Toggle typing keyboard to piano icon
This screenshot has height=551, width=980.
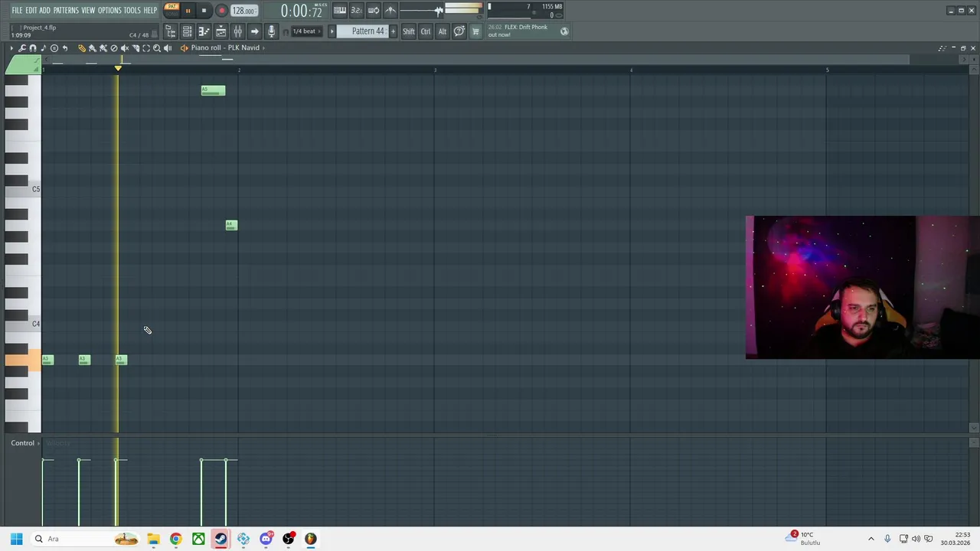(x=340, y=10)
